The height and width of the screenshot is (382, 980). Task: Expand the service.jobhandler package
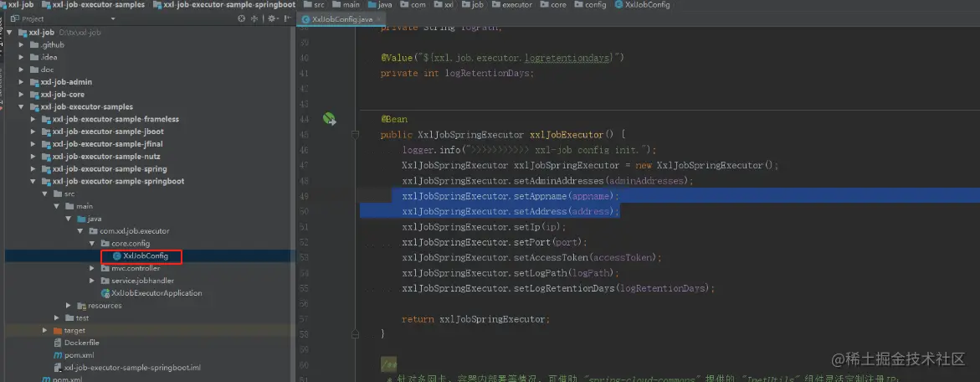point(93,281)
